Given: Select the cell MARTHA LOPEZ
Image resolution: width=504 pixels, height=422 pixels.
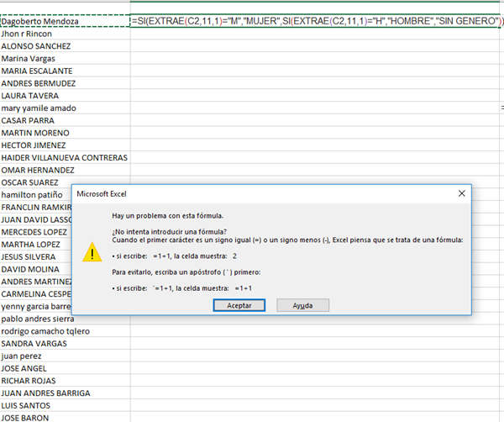Looking at the screenshot, I should coord(35,245).
